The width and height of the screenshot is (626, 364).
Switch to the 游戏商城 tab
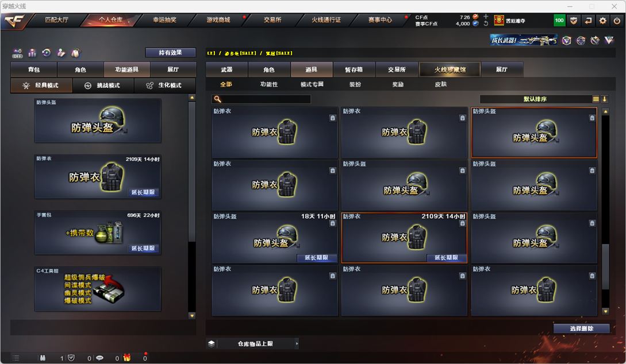218,20
